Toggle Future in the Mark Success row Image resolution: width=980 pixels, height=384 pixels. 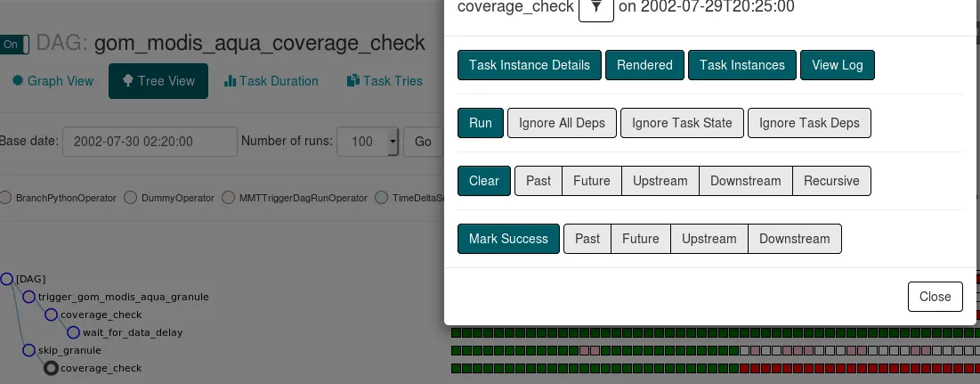click(x=641, y=239)
